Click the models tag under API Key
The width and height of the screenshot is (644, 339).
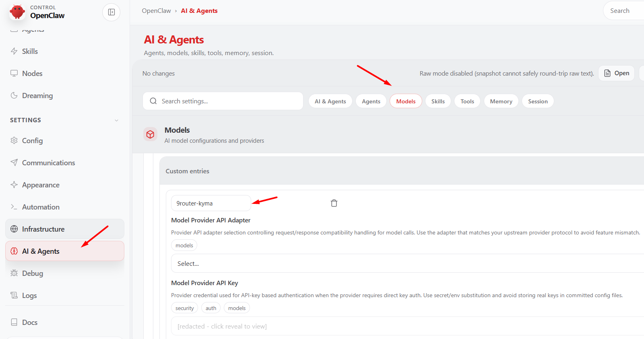pos(237,308)
